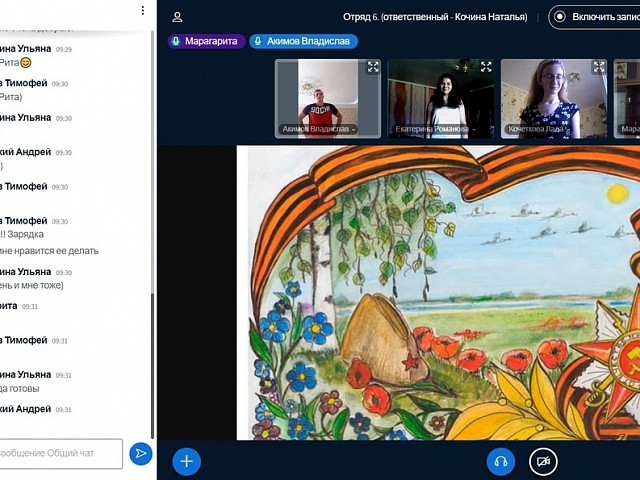Make Кочеткова Лада webcam fullscreen

(x=599, y=67)
